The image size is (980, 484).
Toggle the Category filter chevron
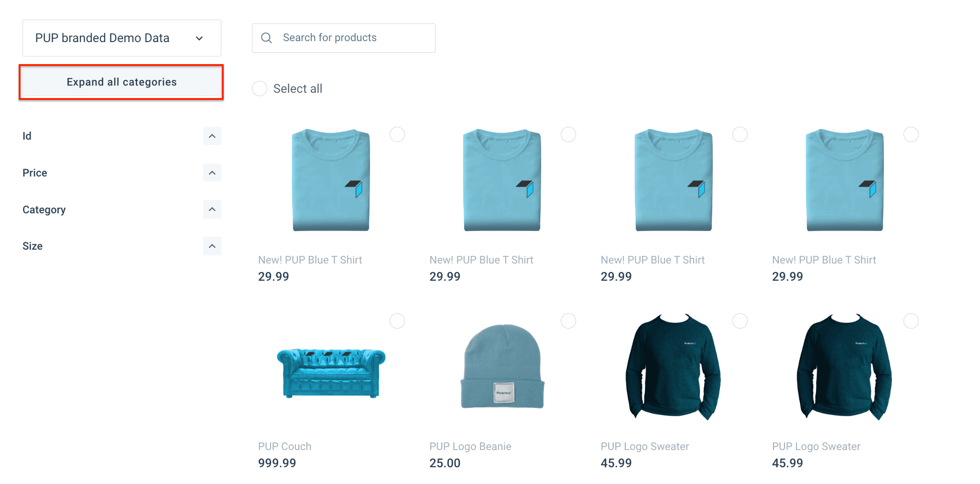tap(212, 209)
